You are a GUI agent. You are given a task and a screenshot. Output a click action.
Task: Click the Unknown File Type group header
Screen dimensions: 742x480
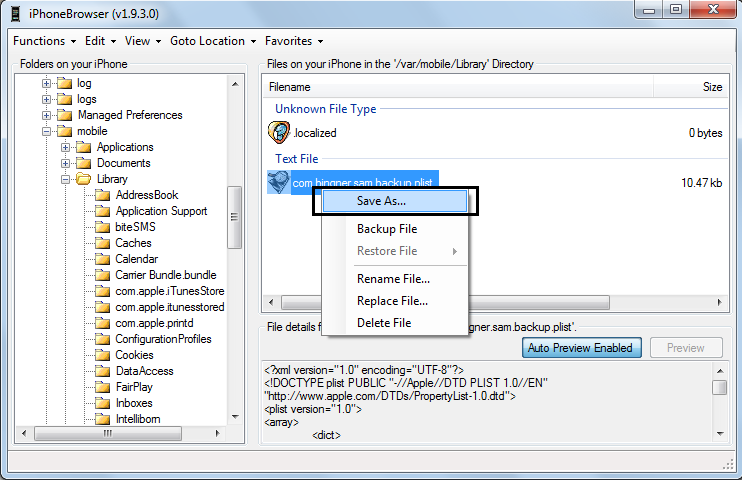pos(326,109)
